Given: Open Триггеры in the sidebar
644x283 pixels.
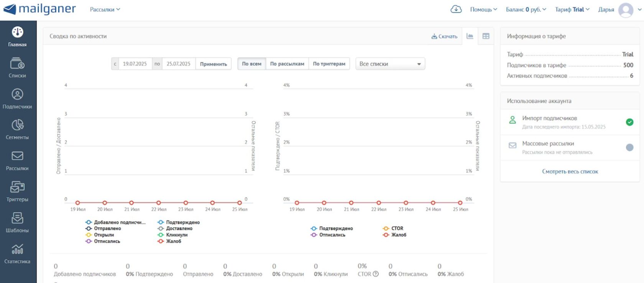Looking at the screenshot, I should pos(17,187).
